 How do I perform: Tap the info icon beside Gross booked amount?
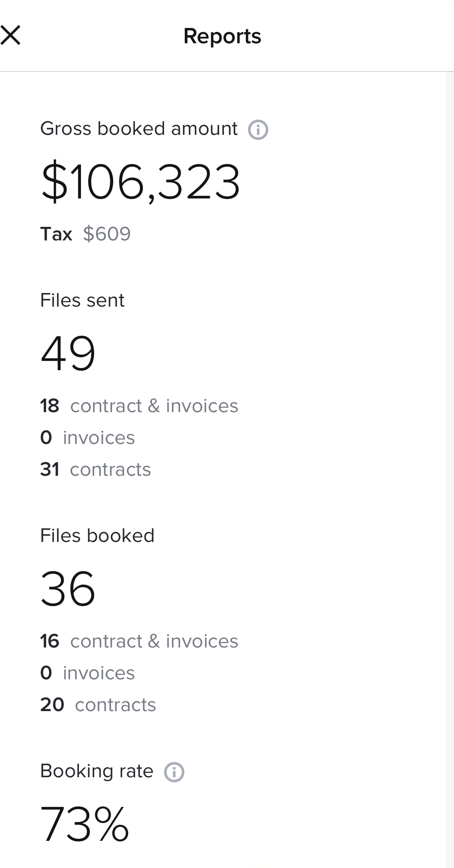[258, 130]
